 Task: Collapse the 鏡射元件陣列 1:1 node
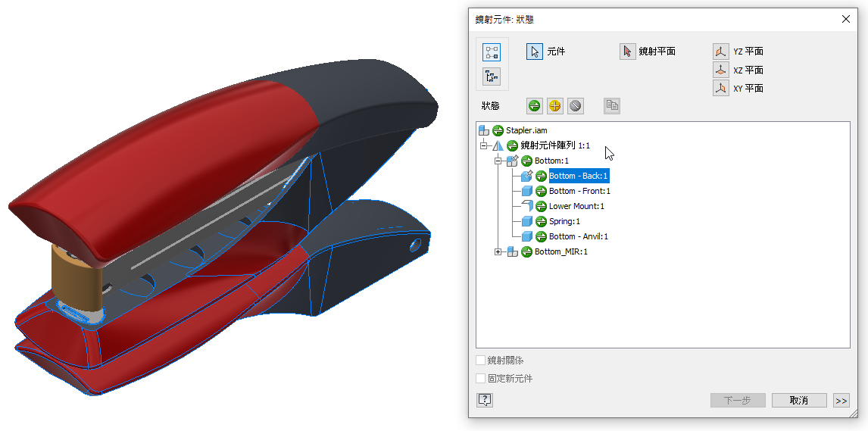[484, 145]
